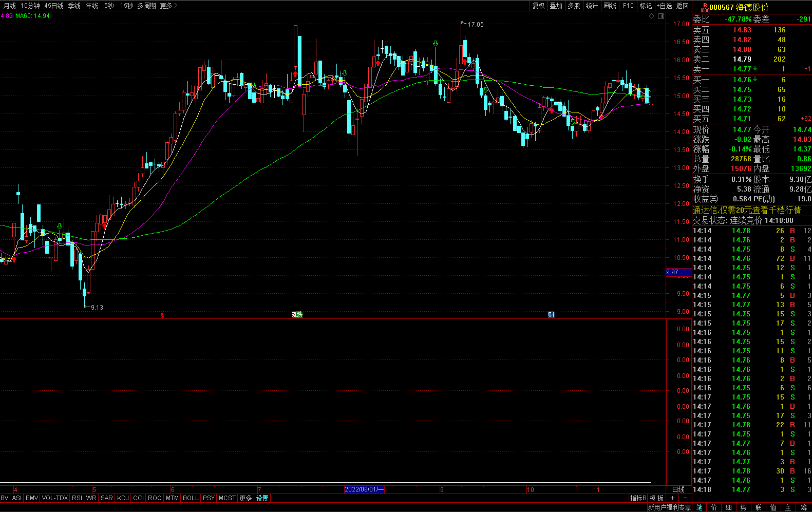Select the KDJ indicator tab
This screenshot has width=812, height=512.
[123, 498]
